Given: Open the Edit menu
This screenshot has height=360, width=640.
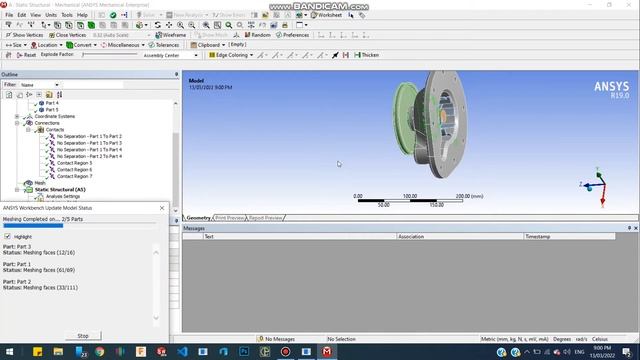Looking at the screenshot, I should click(22, 15).
